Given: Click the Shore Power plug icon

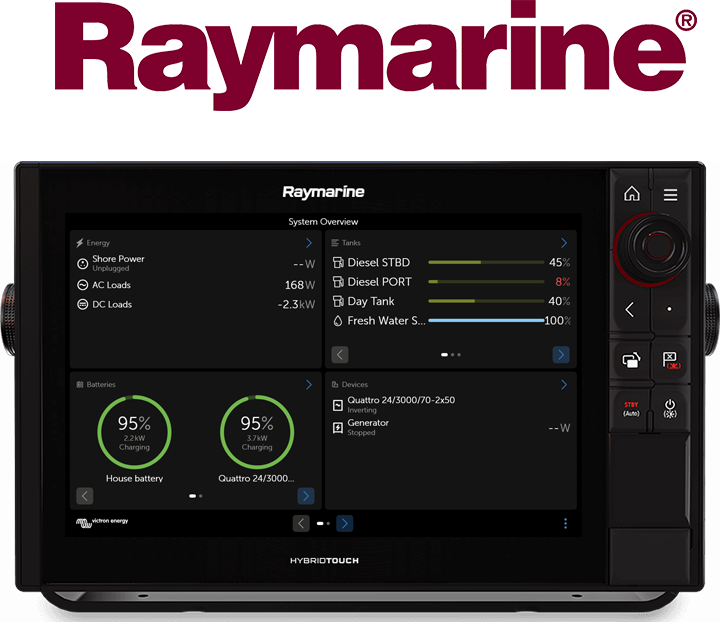Looking at the screenshot, I should (83, 263).
